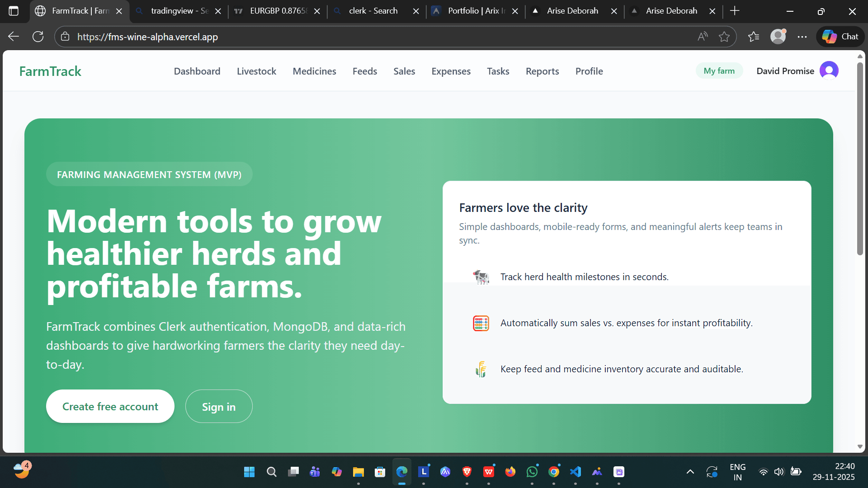Click the Create free account button
Viewport: 868px width, 488px height.
110,406
